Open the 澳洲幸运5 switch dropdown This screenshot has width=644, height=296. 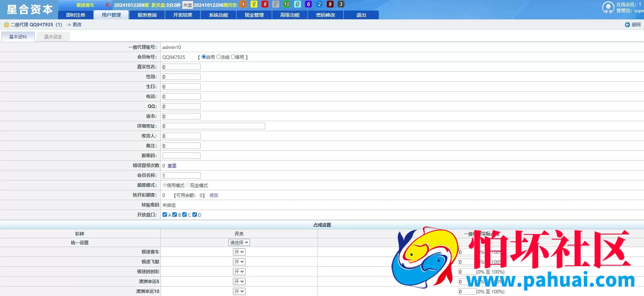pyautogui.click(x=239, y=282)
